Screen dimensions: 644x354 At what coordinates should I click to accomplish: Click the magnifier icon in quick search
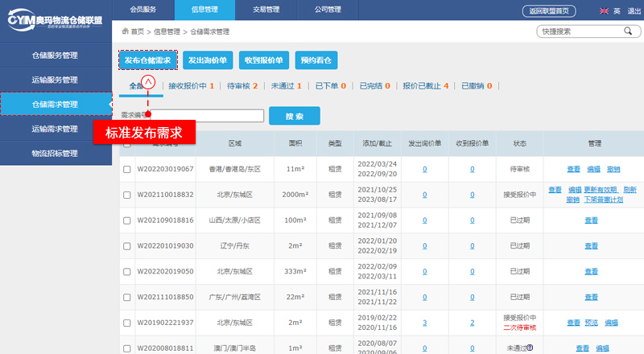[627, 31]
